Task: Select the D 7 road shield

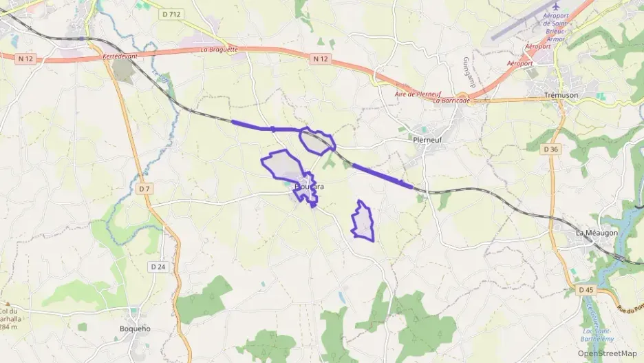Action: click(x=144, y=189)
